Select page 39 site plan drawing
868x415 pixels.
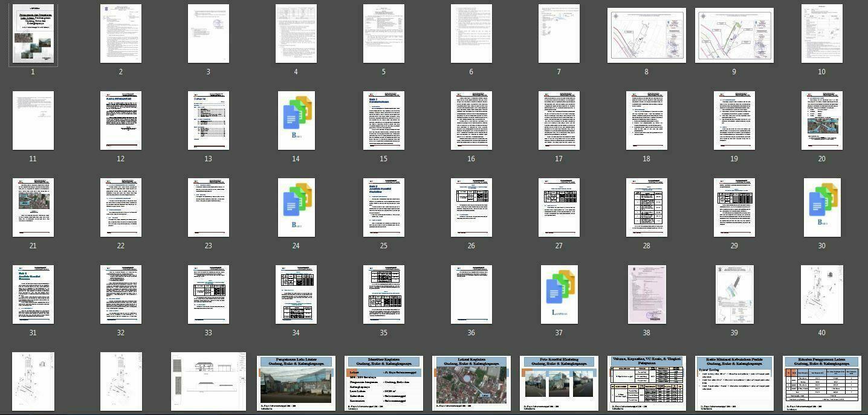point(734,294)
